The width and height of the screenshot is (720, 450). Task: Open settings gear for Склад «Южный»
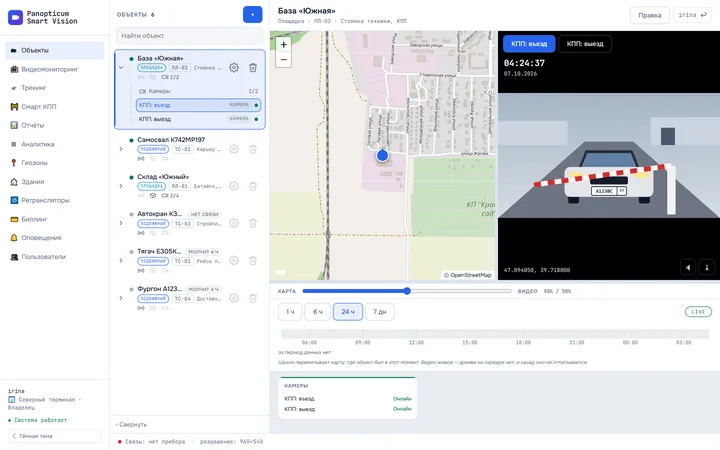[234, 186]
